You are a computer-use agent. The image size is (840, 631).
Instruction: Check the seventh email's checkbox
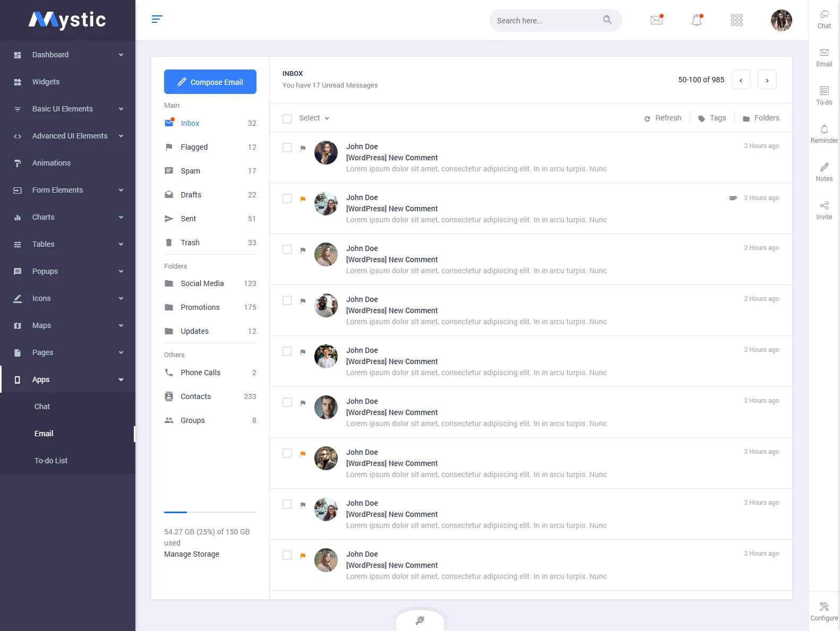287,453
